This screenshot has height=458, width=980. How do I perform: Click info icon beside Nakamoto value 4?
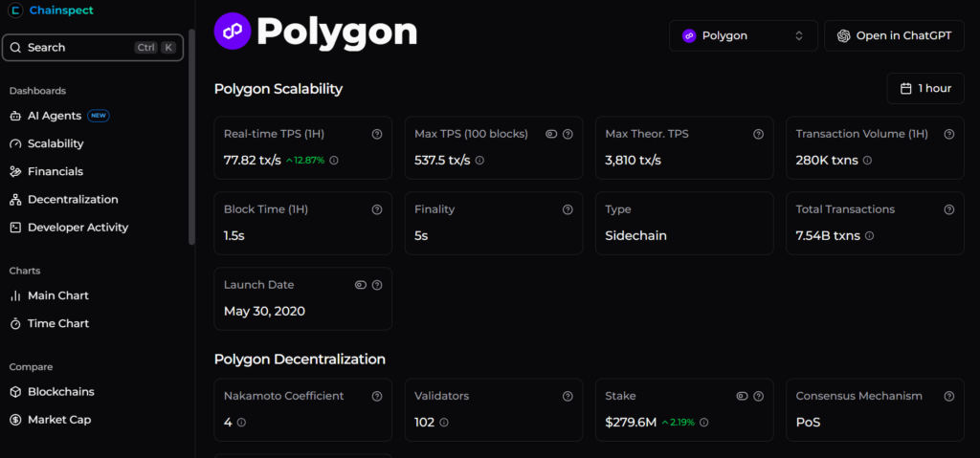(x=241, y=423)
